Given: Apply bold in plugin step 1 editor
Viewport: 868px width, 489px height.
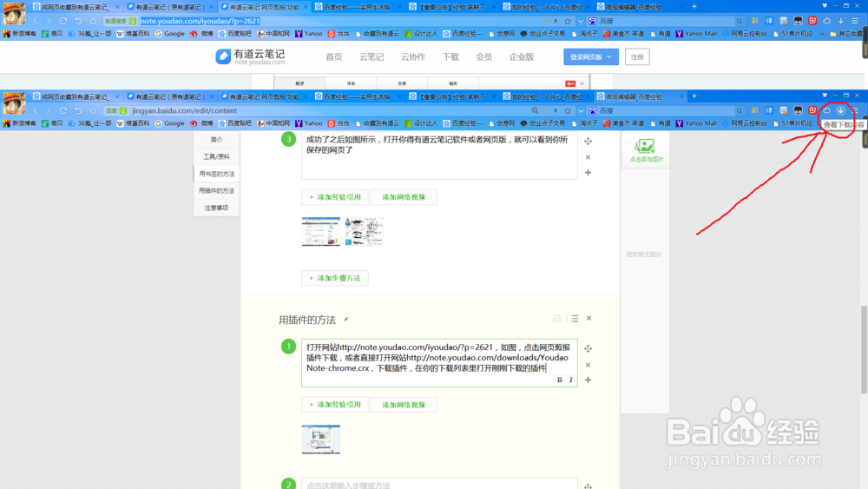Looking at the screenshot, I should (560, 380).
